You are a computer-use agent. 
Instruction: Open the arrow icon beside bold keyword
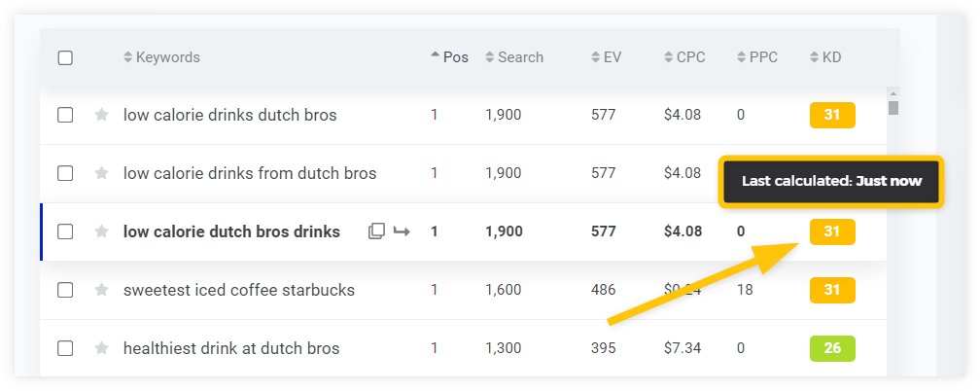(402, 232)
